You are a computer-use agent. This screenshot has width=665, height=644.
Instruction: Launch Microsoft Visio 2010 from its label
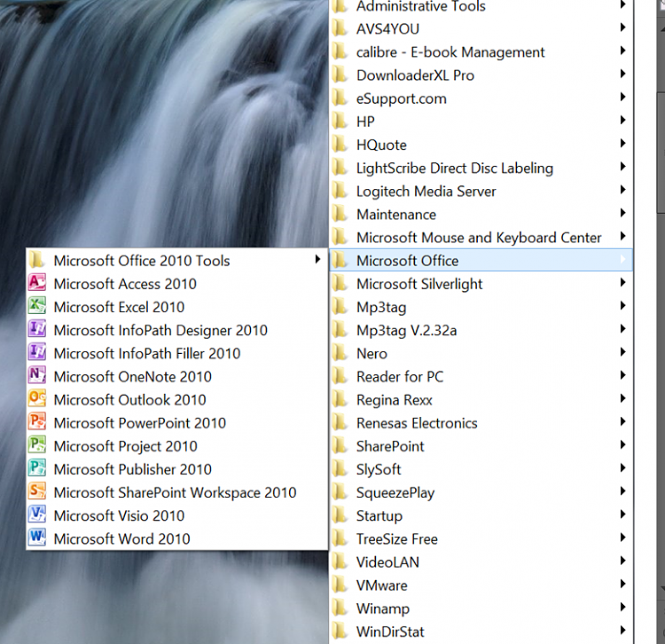point(119,515)
